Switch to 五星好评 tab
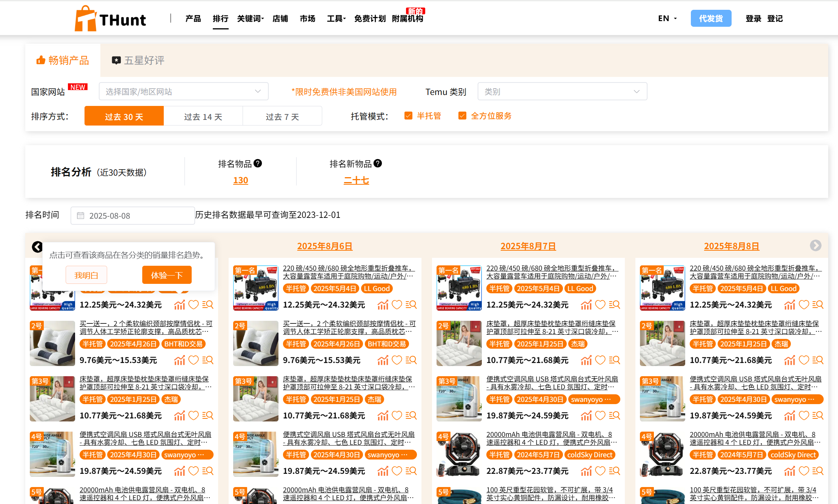Viewport: 838px width, 504px height. [x=138, y=60]
